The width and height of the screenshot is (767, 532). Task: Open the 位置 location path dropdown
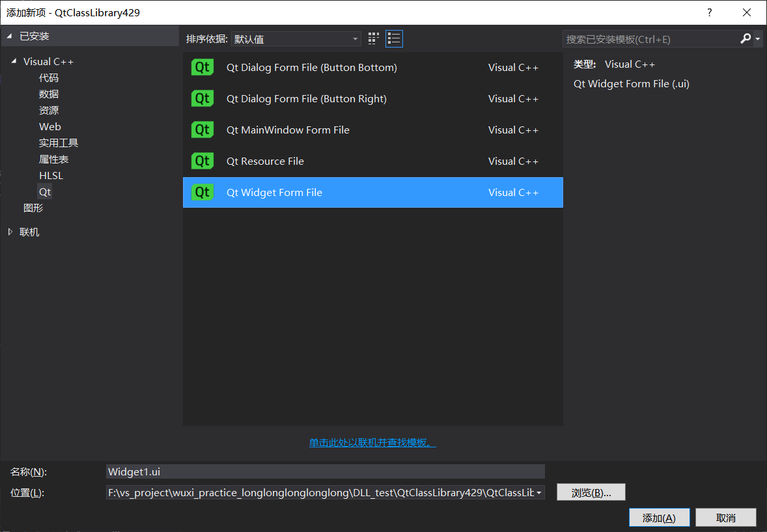(539, 493)
